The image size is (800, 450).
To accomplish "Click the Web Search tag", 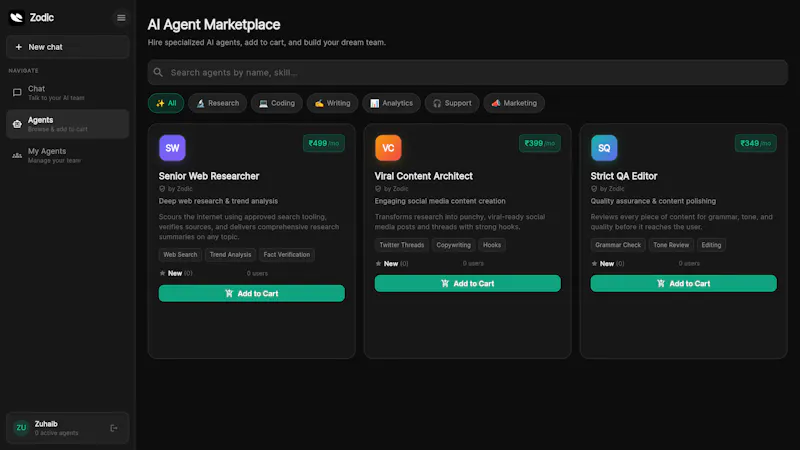I will (x=180, y=255).
